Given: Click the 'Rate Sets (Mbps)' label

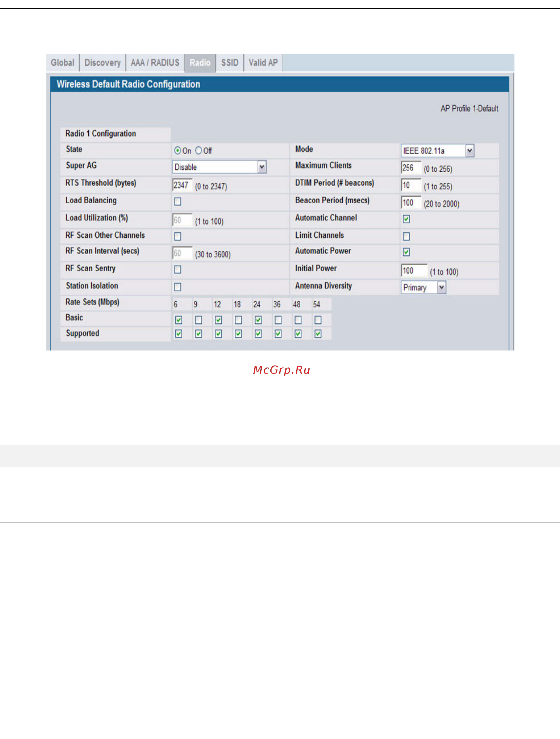Looking at the screenshot, I should (x=92, y=302).
